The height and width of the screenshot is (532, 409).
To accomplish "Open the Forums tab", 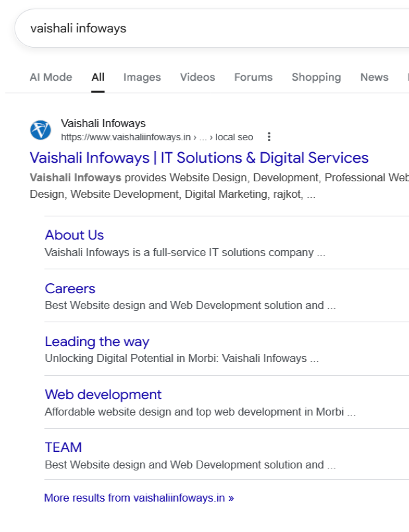I will coord(253,77).
